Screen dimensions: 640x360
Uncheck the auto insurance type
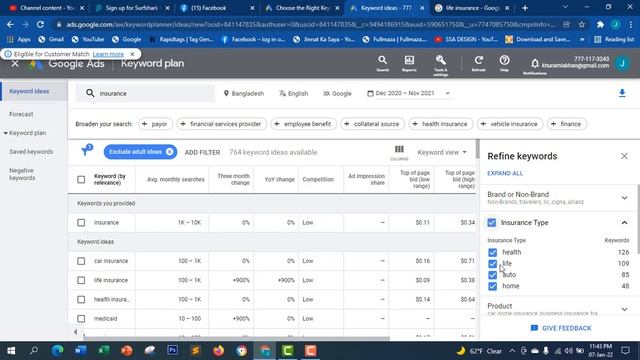click(x=493, y=275)
